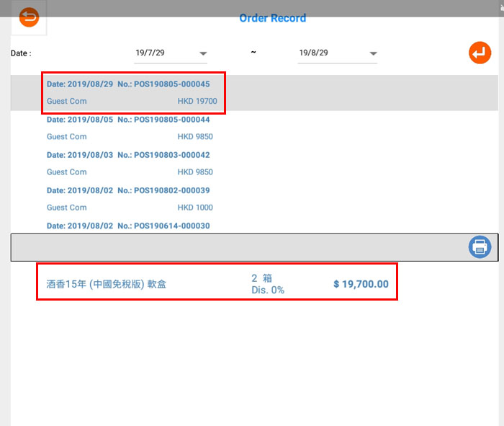Click Guest Com under order 000039
This screenshot has height=426, width=504.
67,208
